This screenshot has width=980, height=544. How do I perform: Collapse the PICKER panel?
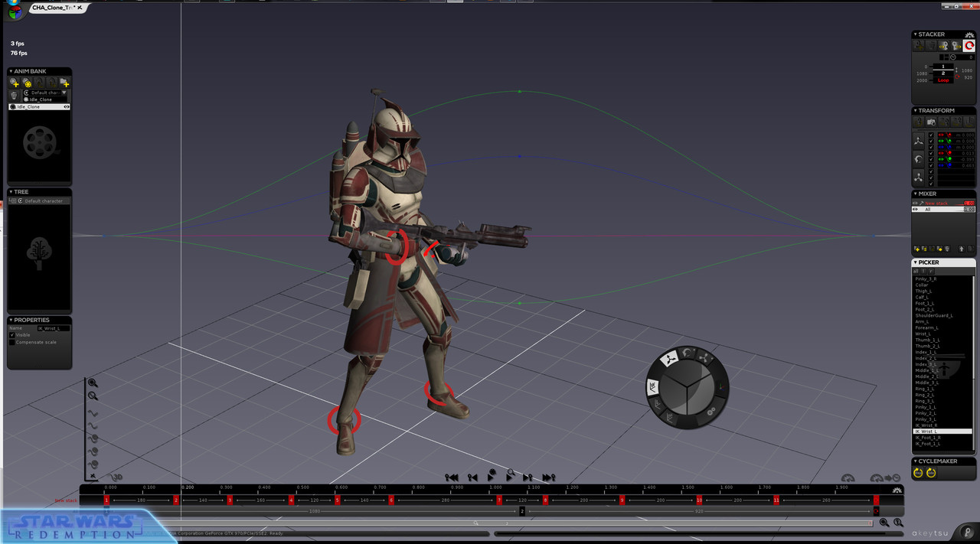click(x=915, y=262)
